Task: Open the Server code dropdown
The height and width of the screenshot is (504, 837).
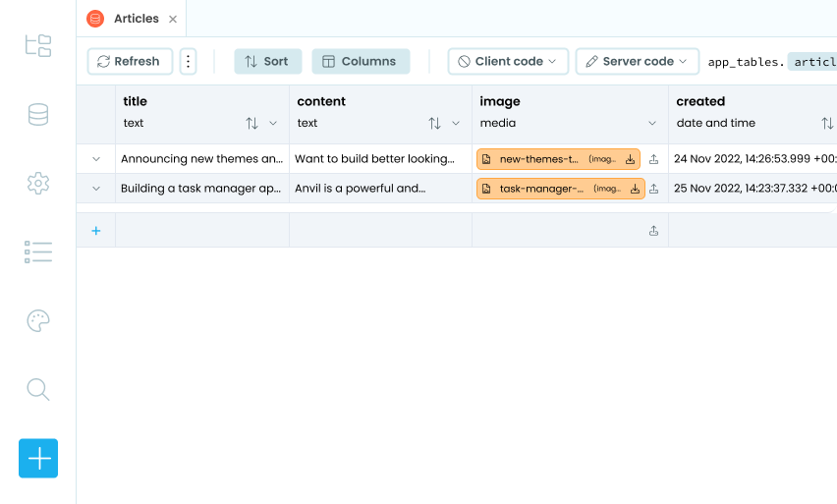Action: [637, 61]
